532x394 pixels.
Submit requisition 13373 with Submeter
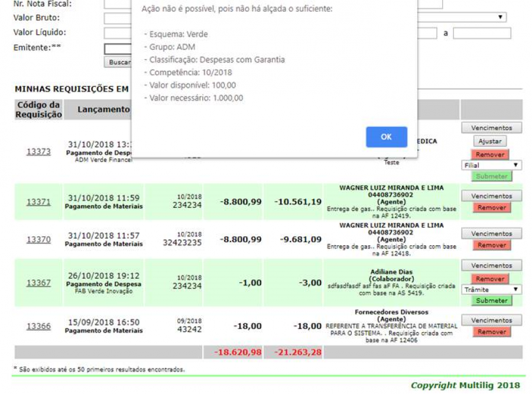(491, 176)
